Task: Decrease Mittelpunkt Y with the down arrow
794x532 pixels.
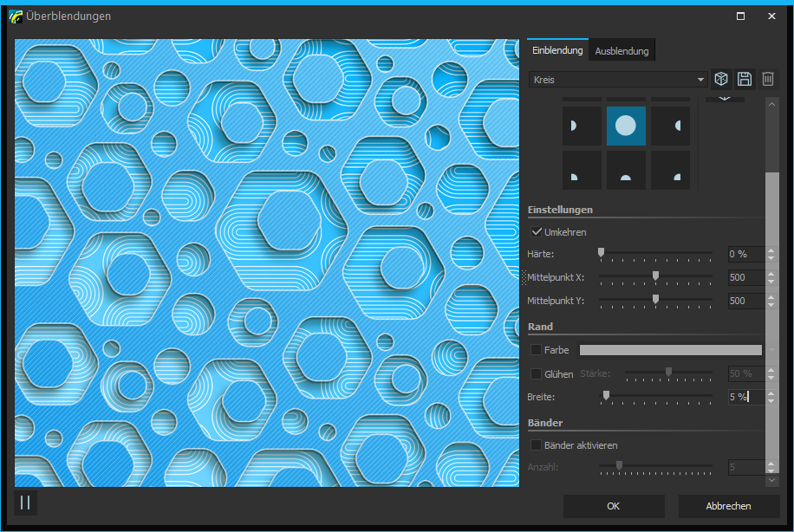Action: coord(771,305)
